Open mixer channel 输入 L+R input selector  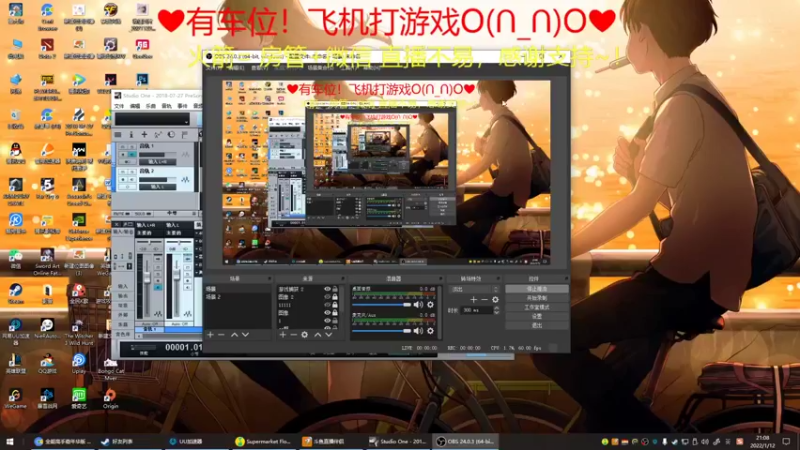[148, 225]
